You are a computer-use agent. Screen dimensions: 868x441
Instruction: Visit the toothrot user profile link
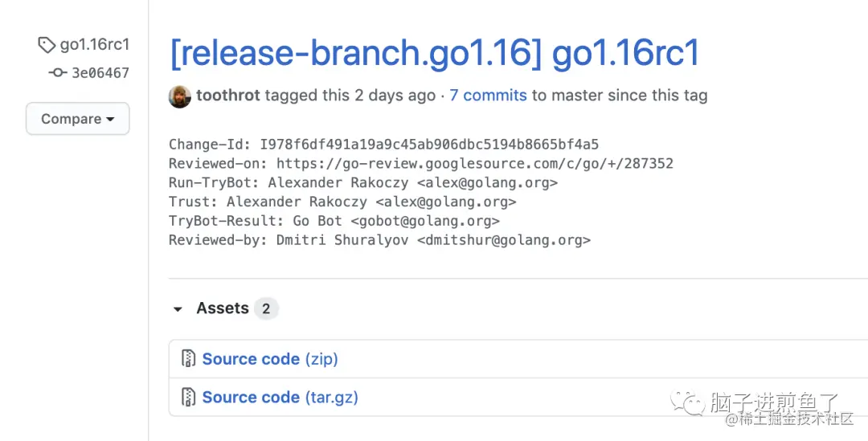tap(228, 96)
